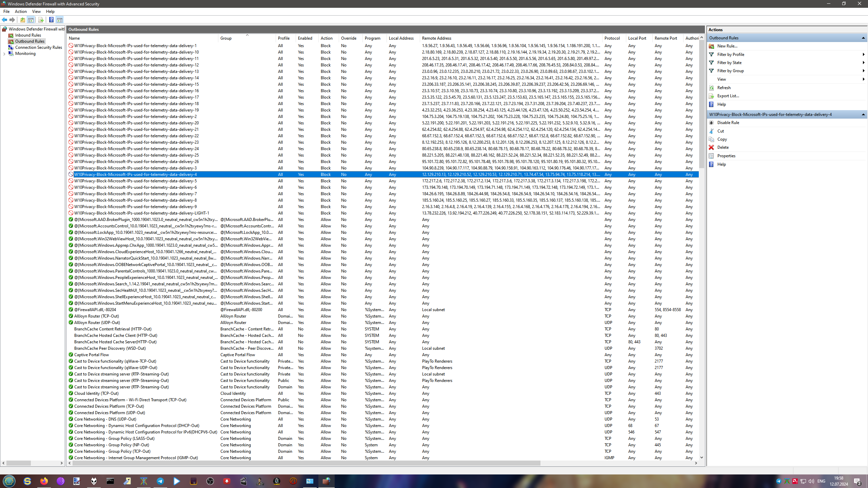
Task: Open the Action menu
Action: 21,12
